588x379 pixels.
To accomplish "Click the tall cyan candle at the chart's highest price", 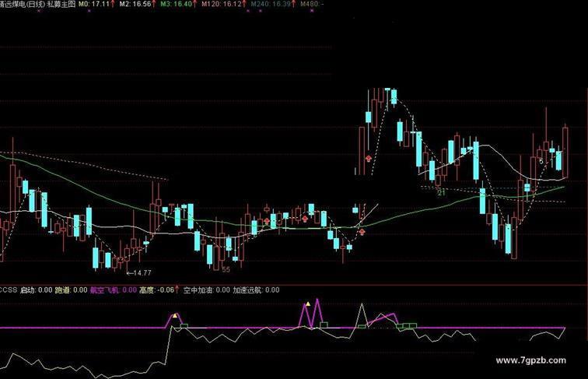I will click(x=394, y=97).
